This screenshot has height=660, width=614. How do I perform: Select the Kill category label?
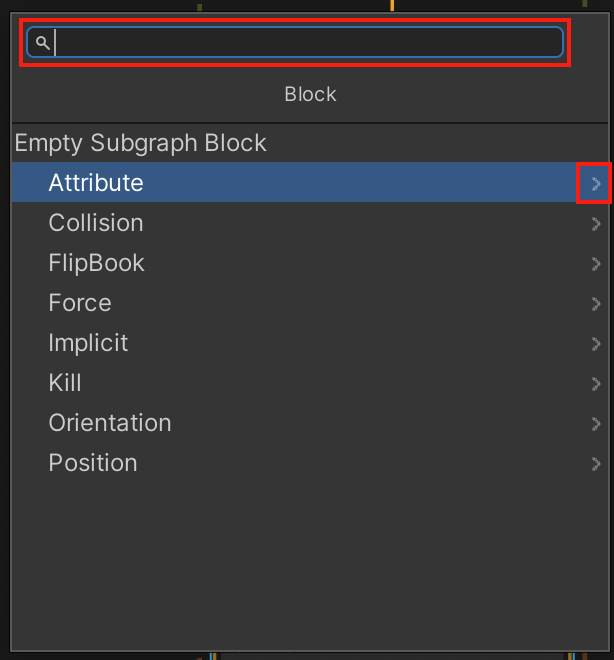click(x=65, y=383)
